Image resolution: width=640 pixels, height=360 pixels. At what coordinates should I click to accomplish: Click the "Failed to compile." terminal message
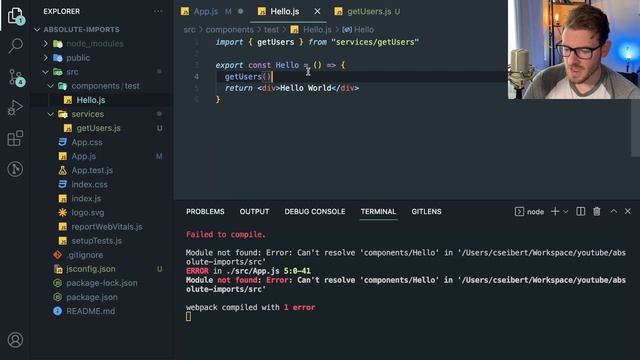[226, 235]
